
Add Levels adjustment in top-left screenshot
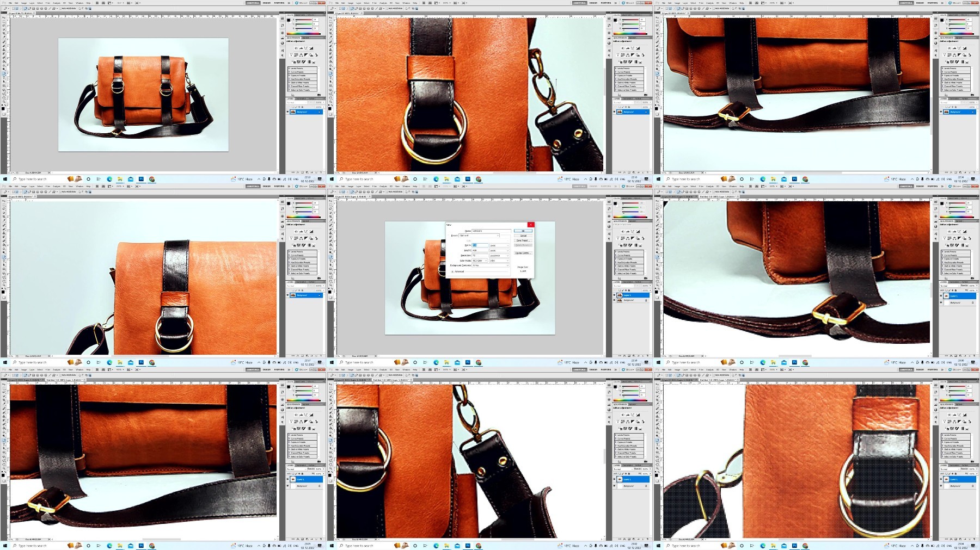(301, 48)
